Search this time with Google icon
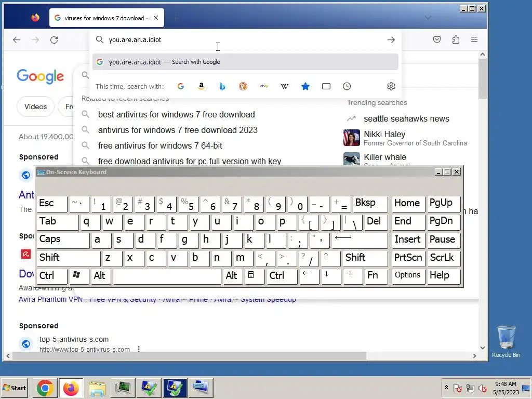Viewport: 532px width, 399px height. click(180, 86)
